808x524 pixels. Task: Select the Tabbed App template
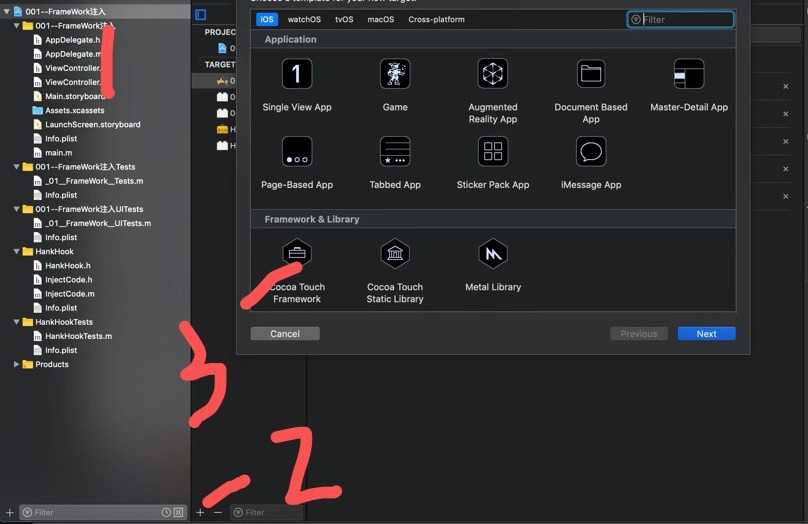point(395,163)
